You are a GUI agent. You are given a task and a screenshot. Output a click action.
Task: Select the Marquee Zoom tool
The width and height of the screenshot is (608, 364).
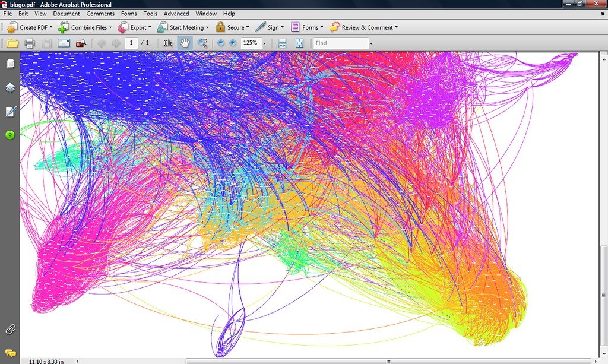tap(202, 43)
